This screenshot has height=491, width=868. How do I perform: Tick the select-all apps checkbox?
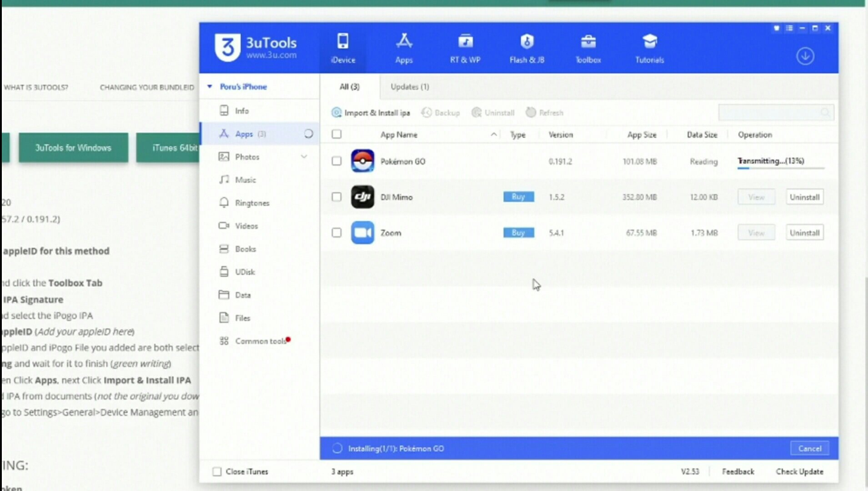tap(336, 134)
